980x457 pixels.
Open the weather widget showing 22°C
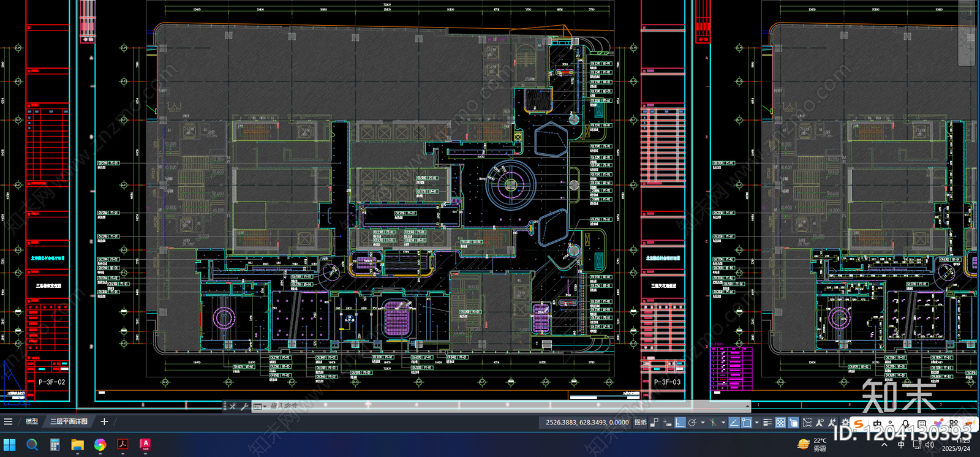tap(813, 445)
